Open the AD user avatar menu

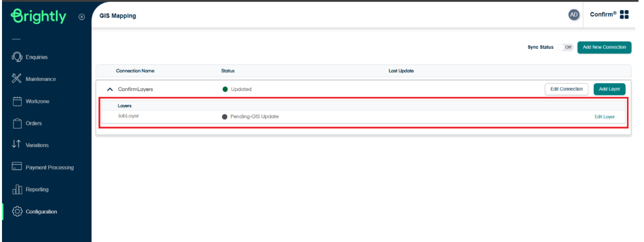pos(573,15)
